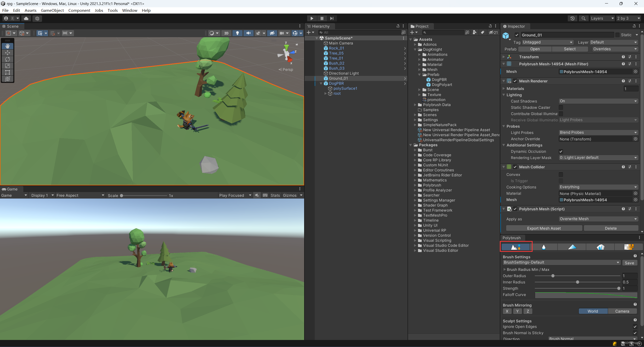The image size is (644, 347).
Task: Select the texture paint tool icon
Action: (x=627, y=247)
